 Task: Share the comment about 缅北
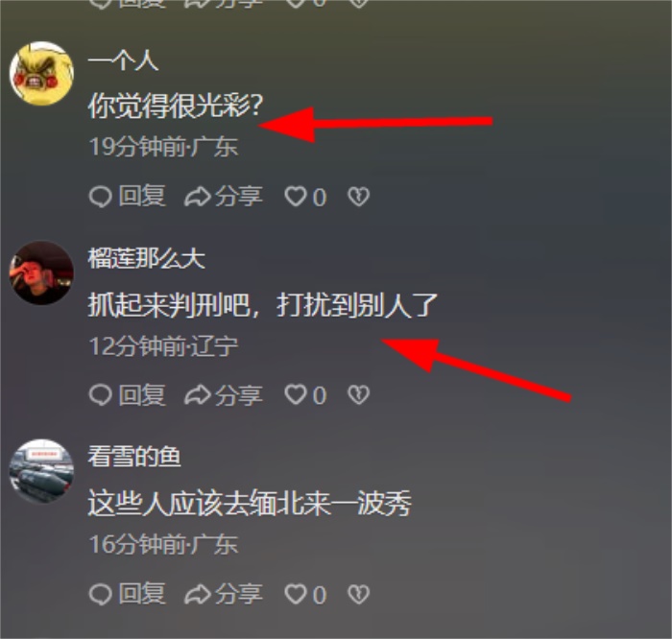click(x=224, y=594)
